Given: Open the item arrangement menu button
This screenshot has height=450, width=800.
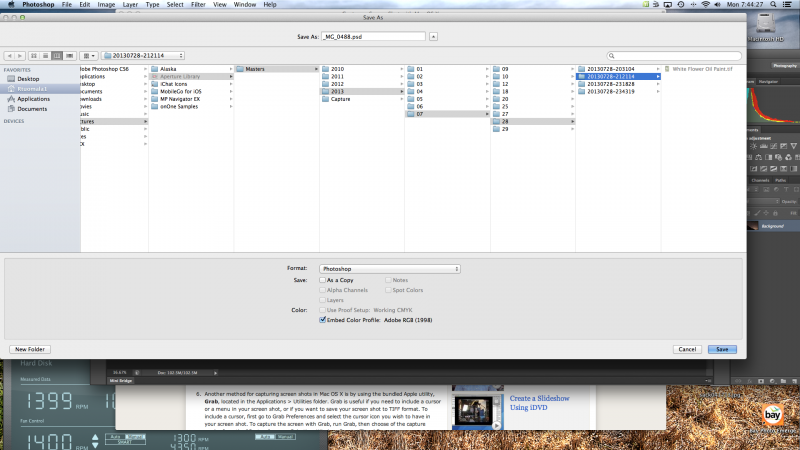Looking at the screenshot, I should [89, 56].
